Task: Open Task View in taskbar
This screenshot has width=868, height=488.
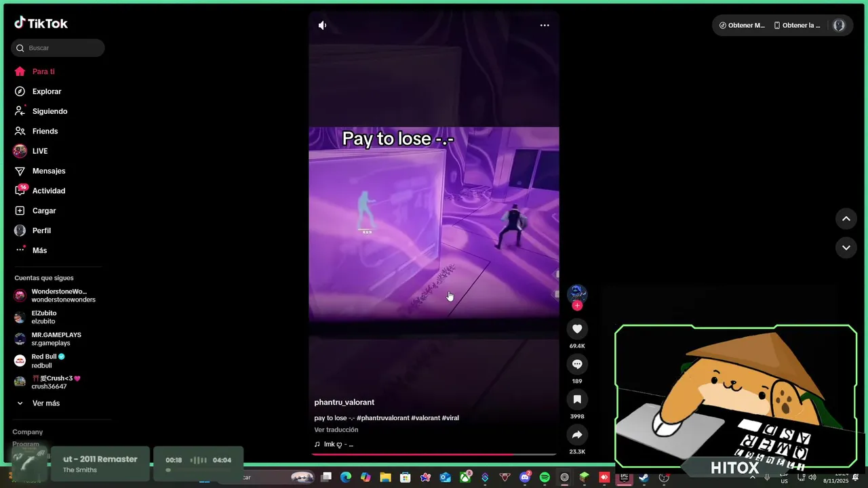Action: point(326,477)
